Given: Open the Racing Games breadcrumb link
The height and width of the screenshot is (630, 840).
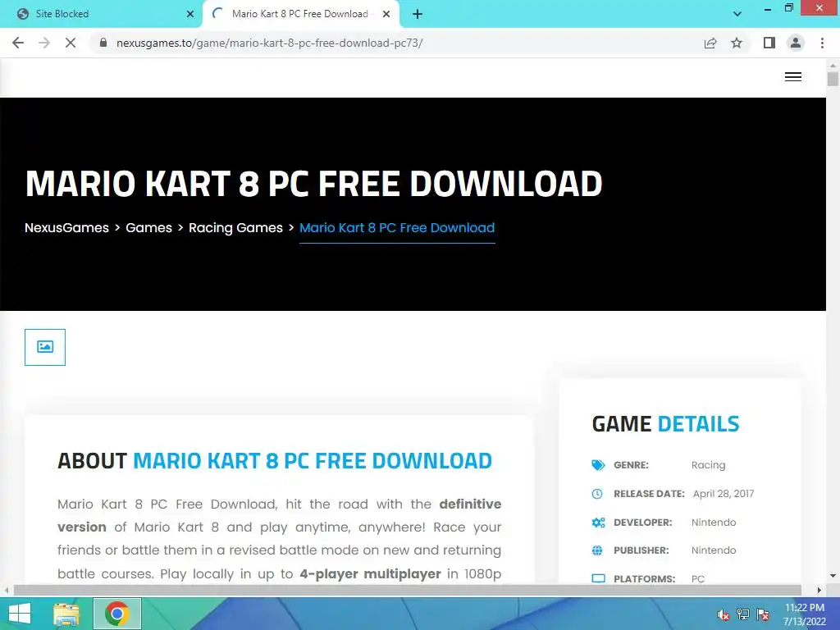Looking at the screenshot, I should (x=235, y=228).
